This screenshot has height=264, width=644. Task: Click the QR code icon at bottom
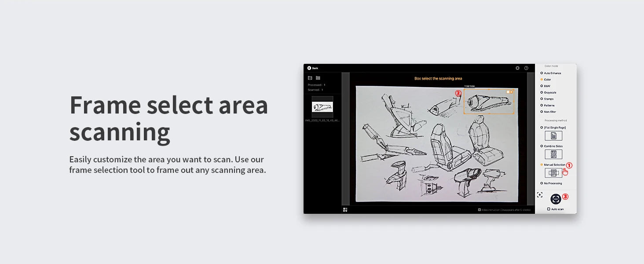point(345,210)
